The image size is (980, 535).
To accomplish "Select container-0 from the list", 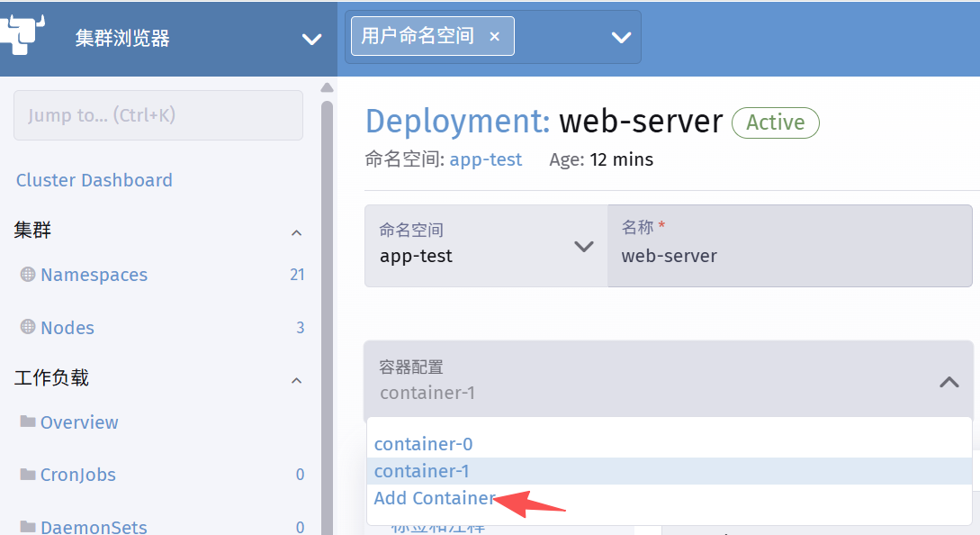I will coord(670,444).
